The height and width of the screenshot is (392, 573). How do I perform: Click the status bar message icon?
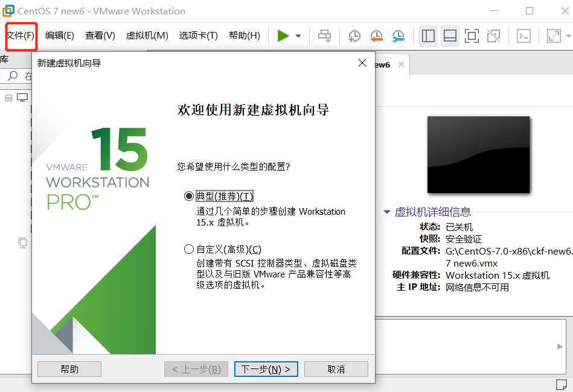coord(561,384)
